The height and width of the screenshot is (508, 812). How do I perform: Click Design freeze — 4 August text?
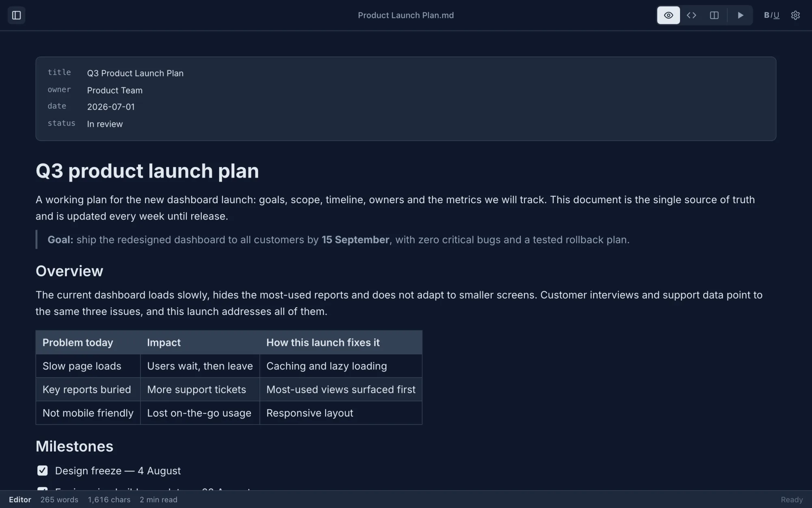[118, 471]
